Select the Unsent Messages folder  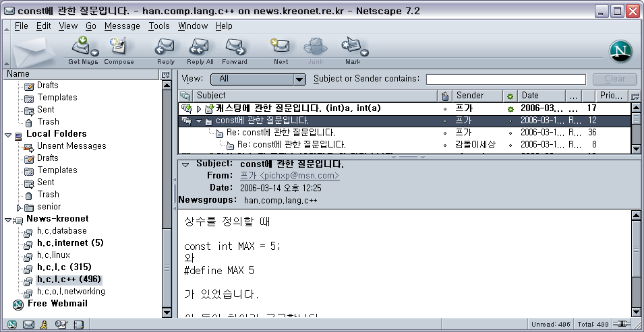(x=71, y=146)
